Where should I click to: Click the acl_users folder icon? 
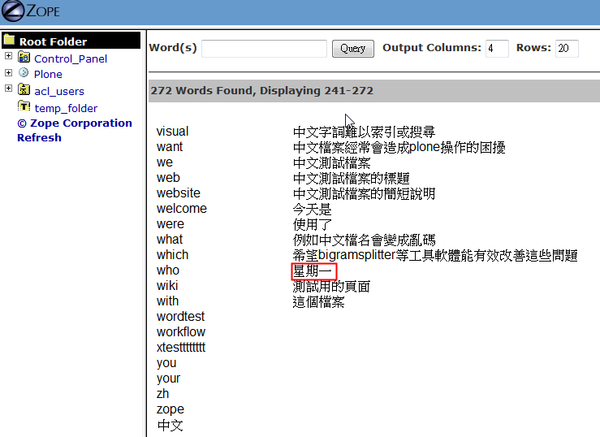(x=24, y=90)
